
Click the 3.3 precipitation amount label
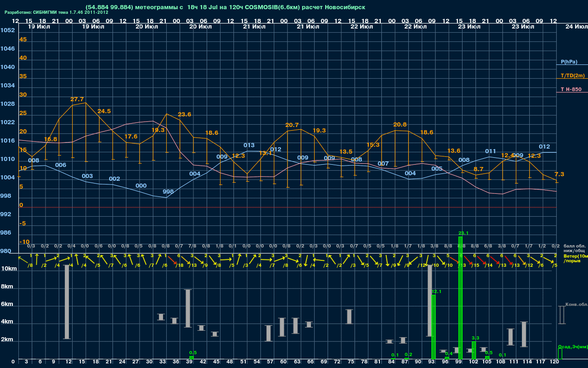point(475,338)
